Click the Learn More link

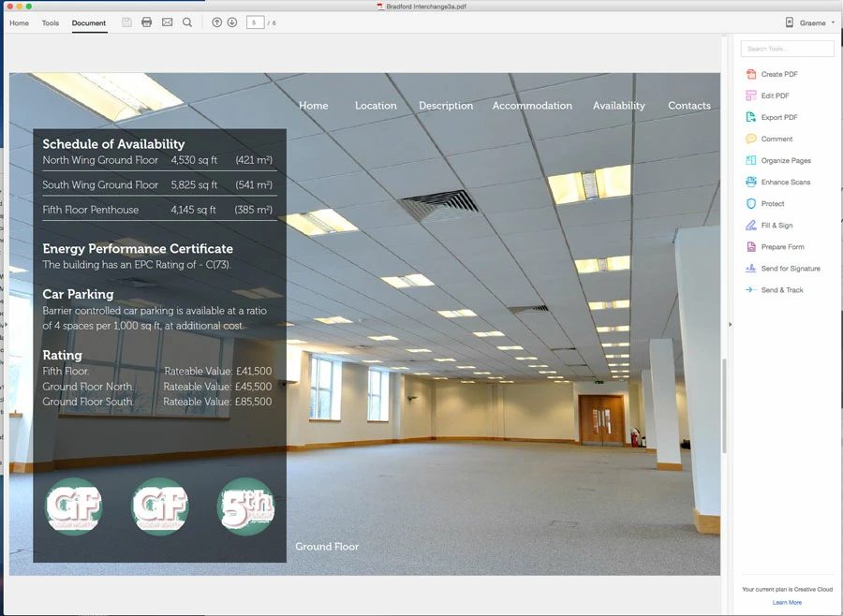coord(787,603)
